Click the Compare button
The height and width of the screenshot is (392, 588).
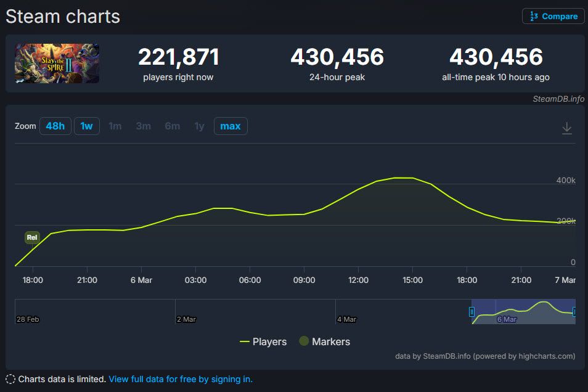553,16
